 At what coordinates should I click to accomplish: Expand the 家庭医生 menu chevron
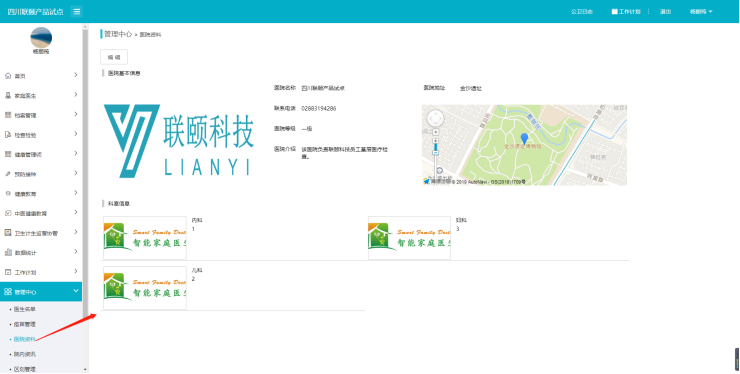76,94
